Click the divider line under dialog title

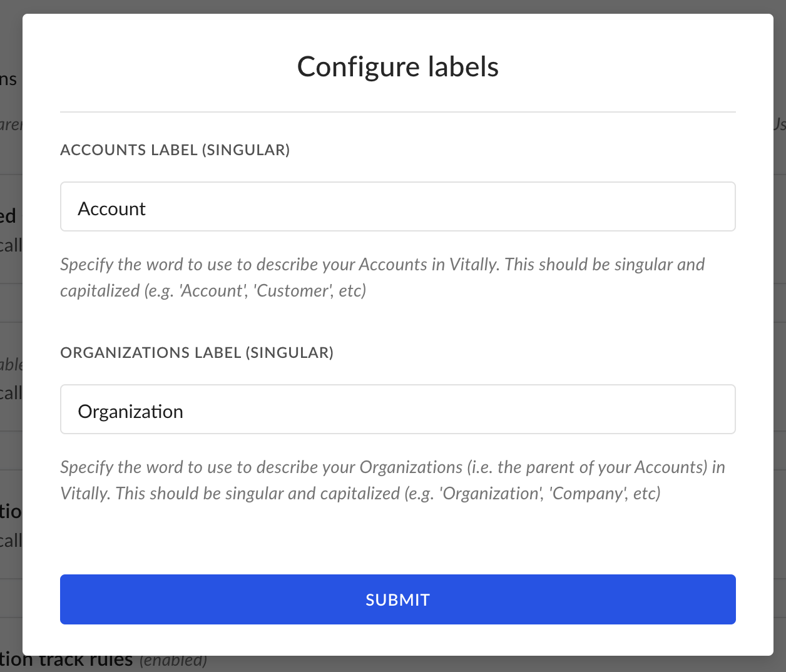click(397, 112)
